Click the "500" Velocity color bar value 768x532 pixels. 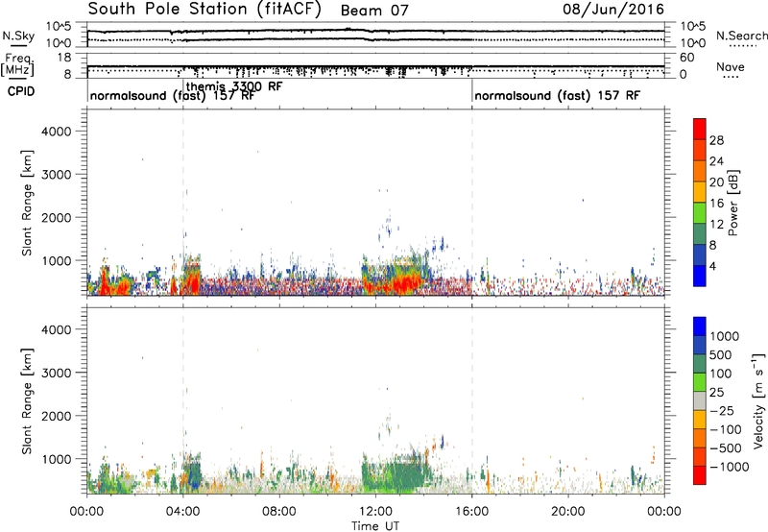722,354
